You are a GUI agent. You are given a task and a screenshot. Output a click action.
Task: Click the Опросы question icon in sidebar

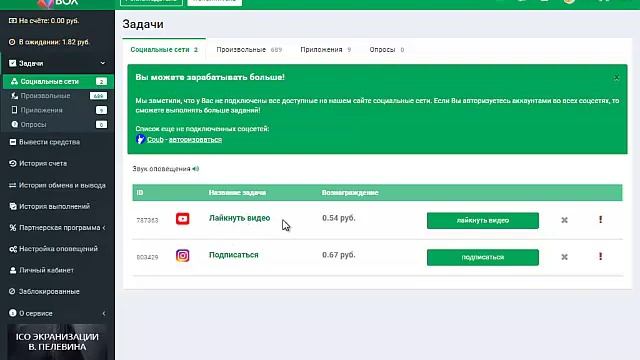tap(15, 124)
